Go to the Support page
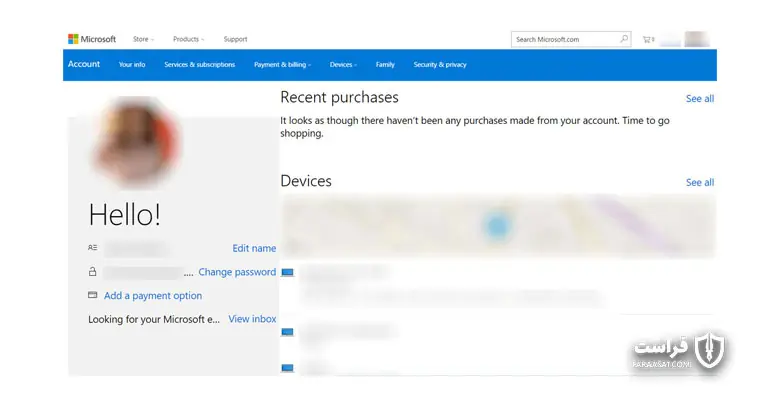 click(235, 39)
